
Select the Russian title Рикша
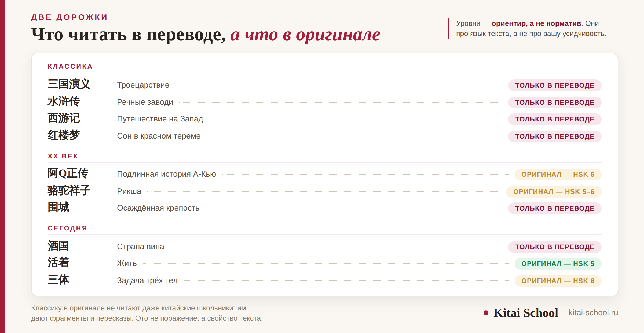pyautogui.click(x=129, y=191)
